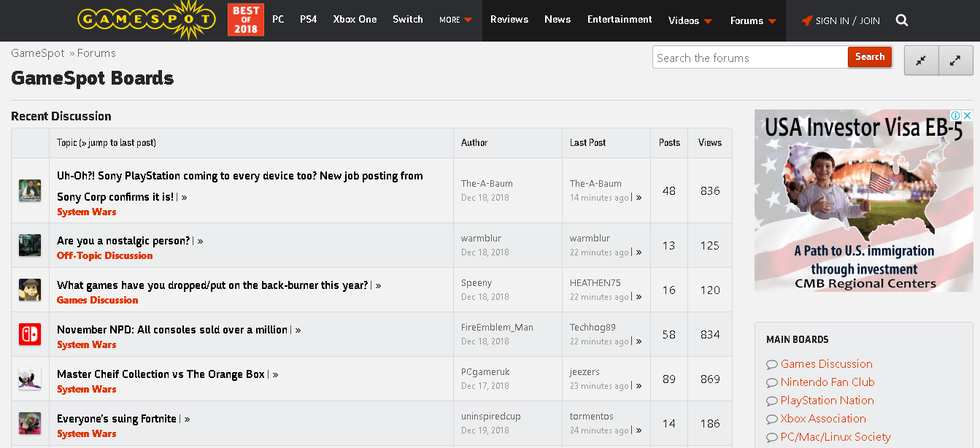The width and height of the screenshot is (980, 448).
Task: Focus the 'Search the forums' field
Action: tap(750, 58)
